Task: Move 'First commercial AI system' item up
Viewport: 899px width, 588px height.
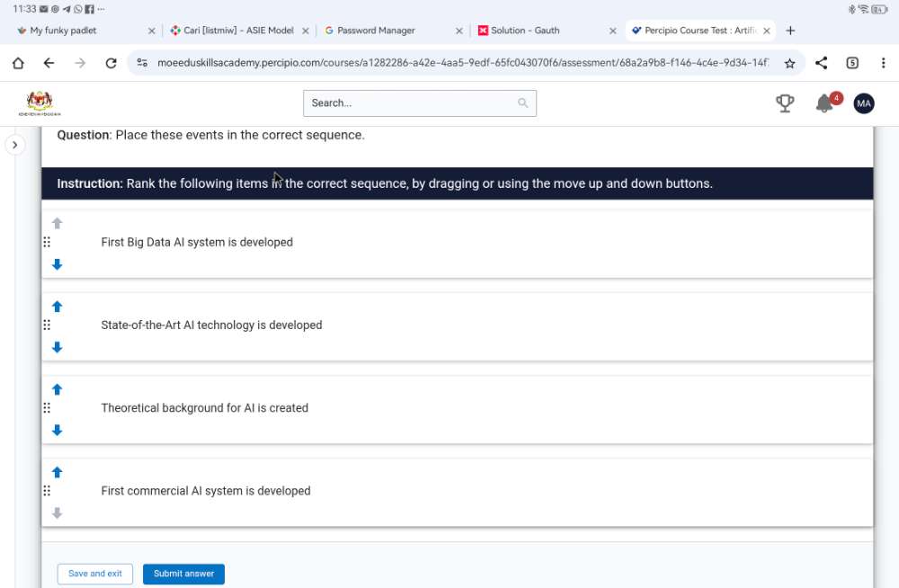Action: 58,472
